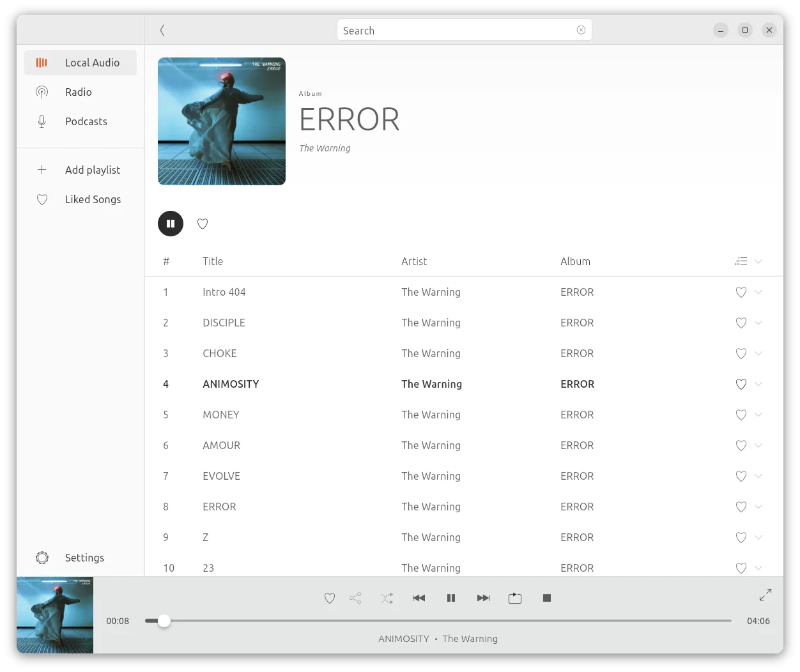The height and width of the screenshot is (672, 800).
Task: Open Liked Songs
Action: point(93,199)
